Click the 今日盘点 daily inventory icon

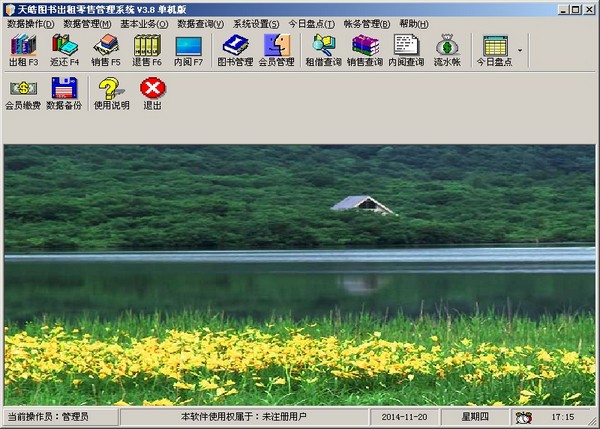pos(494,50)
